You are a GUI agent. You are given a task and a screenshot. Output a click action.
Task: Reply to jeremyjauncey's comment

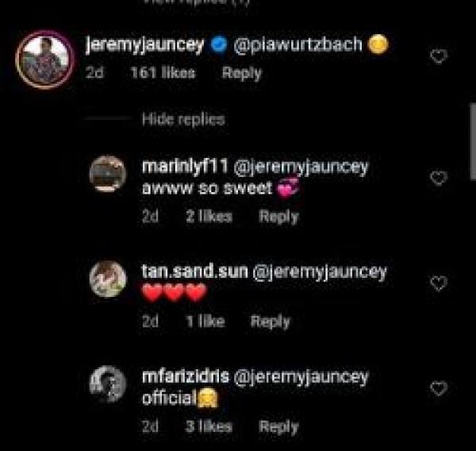pos(241,73)
